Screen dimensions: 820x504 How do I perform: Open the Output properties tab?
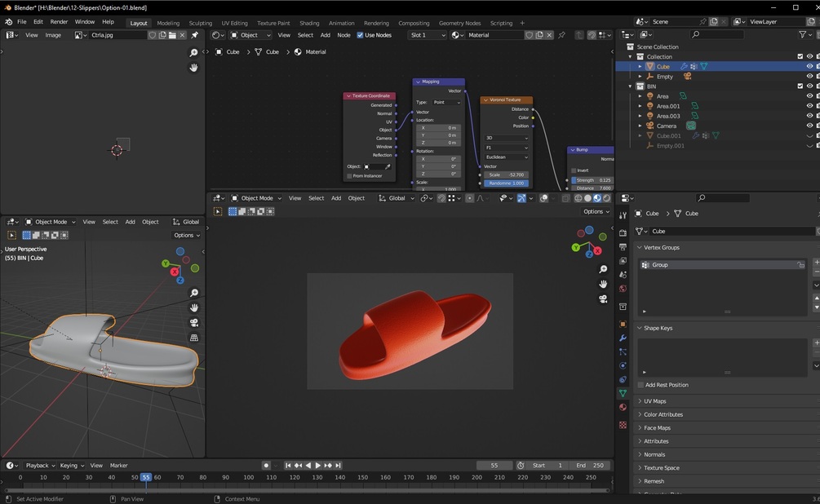click(x=623, y=247)
